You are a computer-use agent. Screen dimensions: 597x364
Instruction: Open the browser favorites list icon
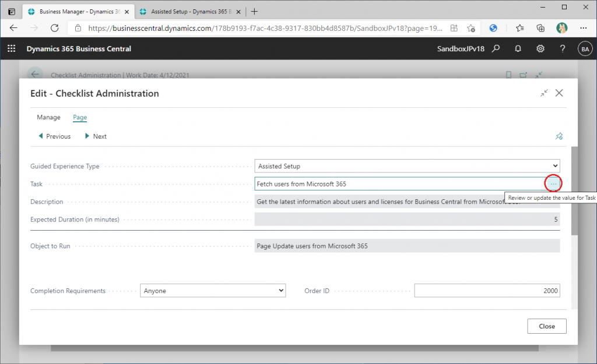[x=519, y=28]
